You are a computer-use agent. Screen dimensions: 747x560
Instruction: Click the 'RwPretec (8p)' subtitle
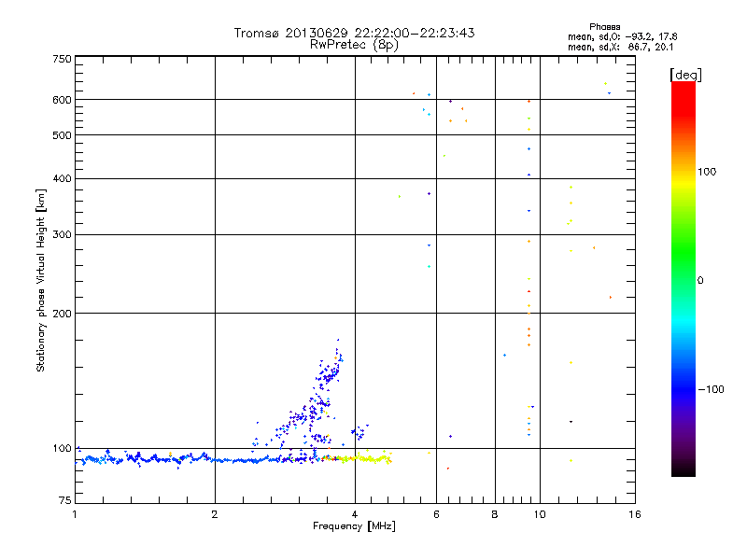click(354, 45)
